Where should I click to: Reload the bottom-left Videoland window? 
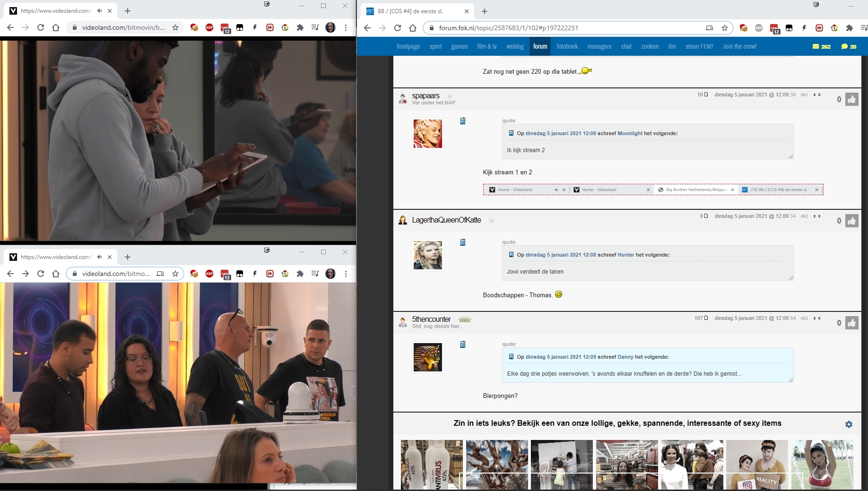pos(41,274)
